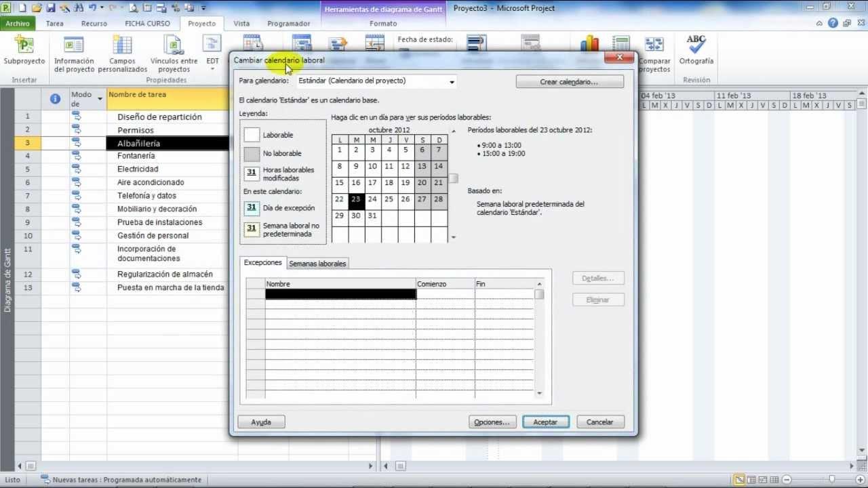
Task: Click task mode icon for Fontanería row
Action: [x=77, y=156]
